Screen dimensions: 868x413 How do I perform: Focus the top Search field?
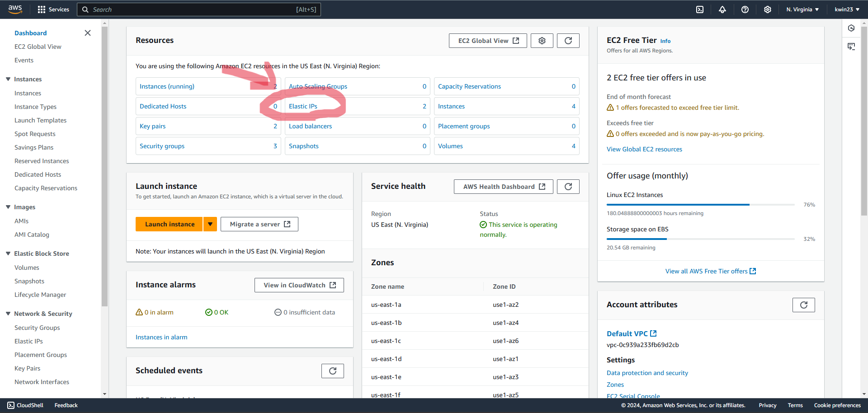(x=199, y=9)
